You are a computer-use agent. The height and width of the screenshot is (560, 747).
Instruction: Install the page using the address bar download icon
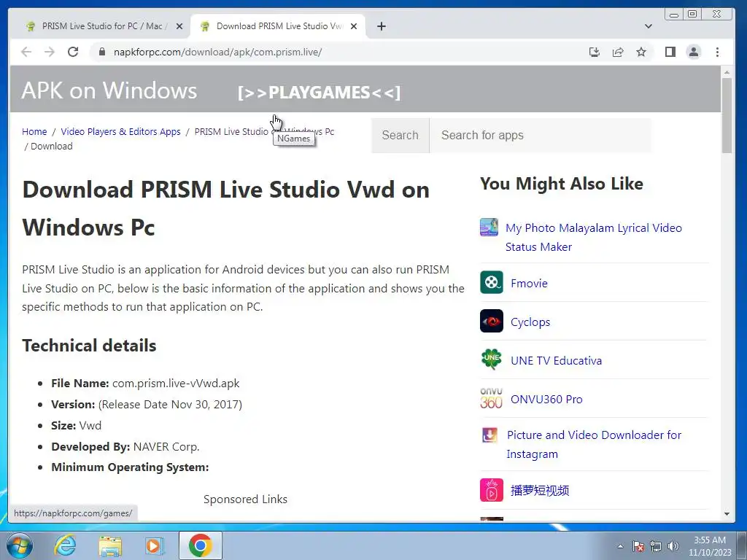click(x=594, y=52)
